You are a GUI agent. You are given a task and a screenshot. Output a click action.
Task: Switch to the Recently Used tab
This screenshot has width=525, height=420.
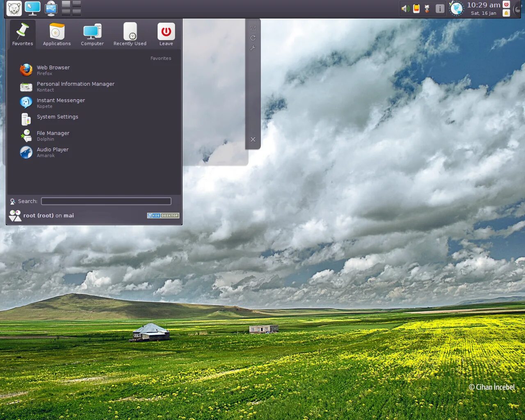(130, 34)
